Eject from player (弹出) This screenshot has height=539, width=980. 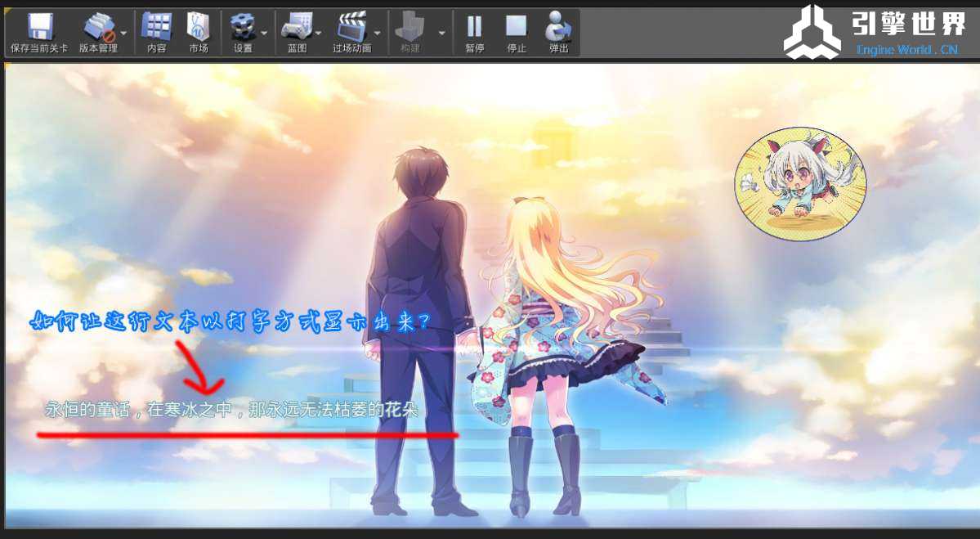(558, 34)
